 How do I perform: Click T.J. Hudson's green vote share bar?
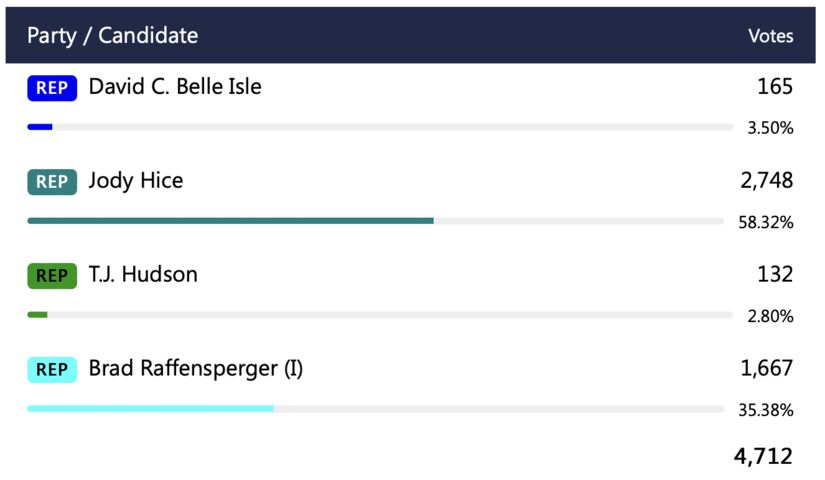(x=37, y=315)
